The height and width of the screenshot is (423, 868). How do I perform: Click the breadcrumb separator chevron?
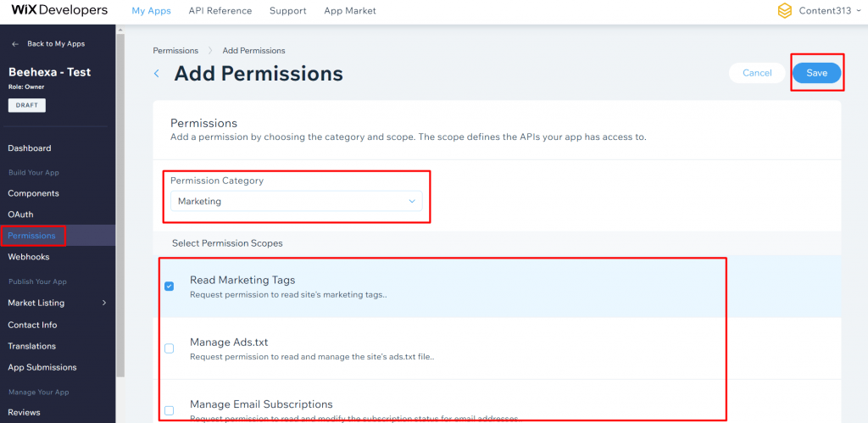click(210, 51)
